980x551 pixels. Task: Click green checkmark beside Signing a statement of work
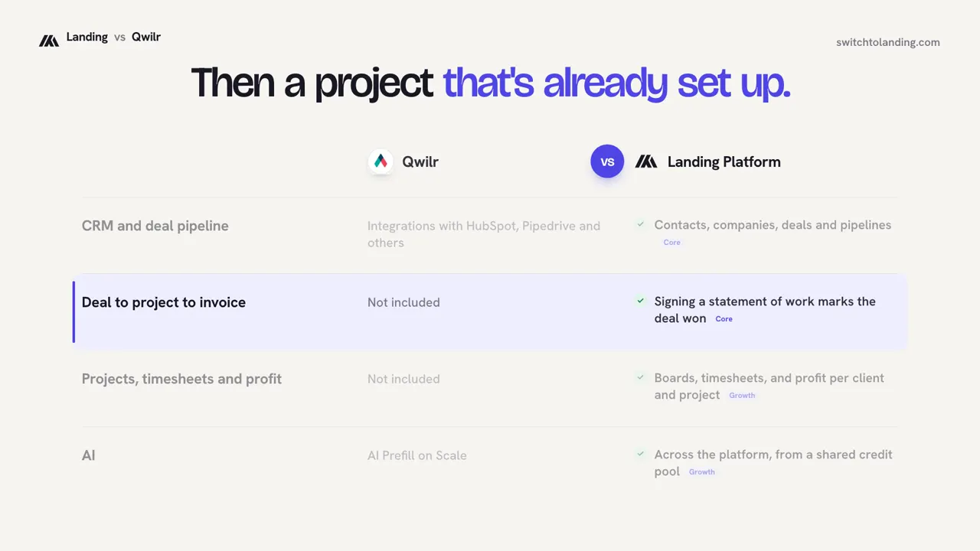(x=641, y=301)
